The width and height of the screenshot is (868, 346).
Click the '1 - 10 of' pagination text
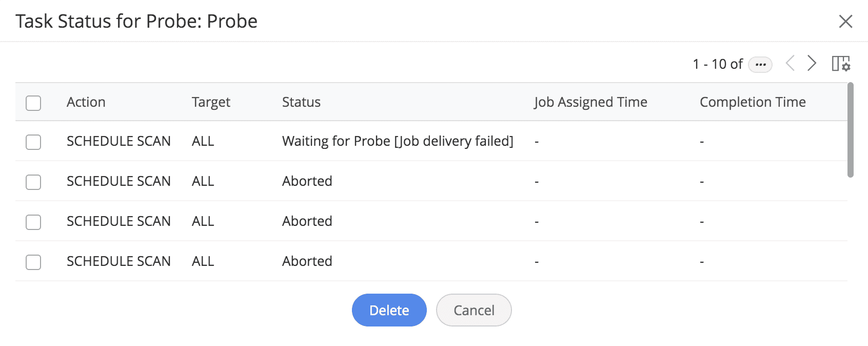[717, 64]
